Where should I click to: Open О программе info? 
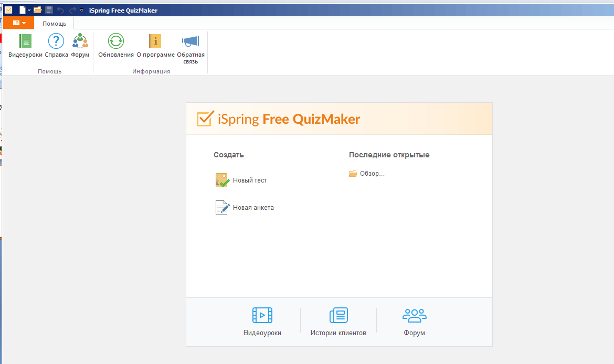click(155, 46)
